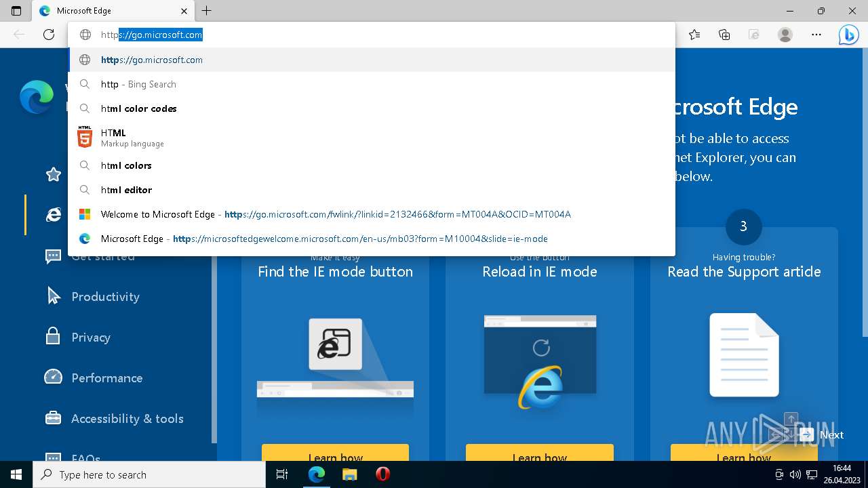Choose the 'http - Bing Search' suggestion
The width and height of the screenshot is (868, 488).
click(x=372, y=84)
